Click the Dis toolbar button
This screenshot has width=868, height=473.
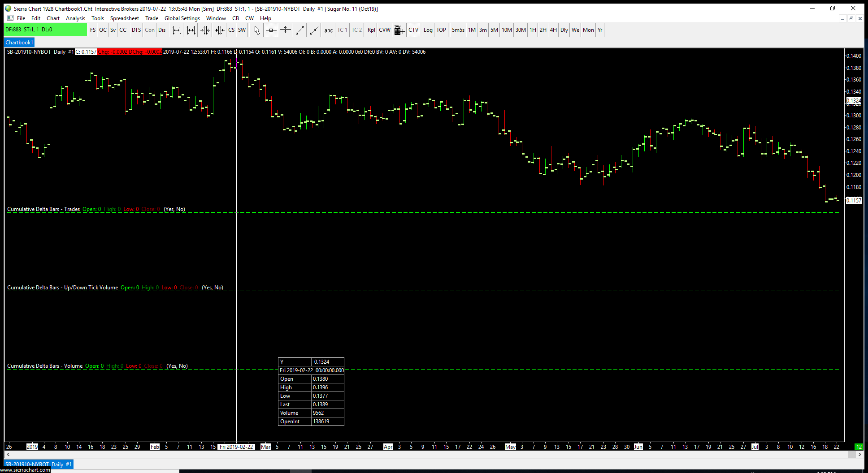pyautogui.click(x=162, y=30)
